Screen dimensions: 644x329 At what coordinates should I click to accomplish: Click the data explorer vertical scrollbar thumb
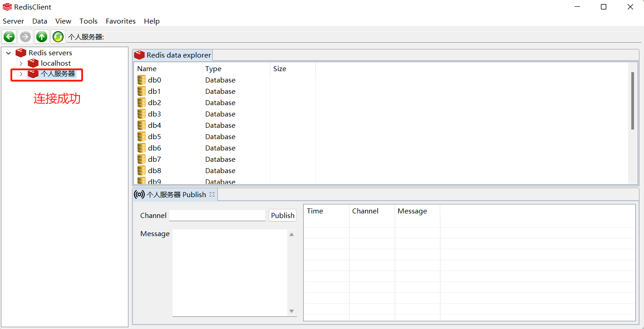tap(633, 101)
